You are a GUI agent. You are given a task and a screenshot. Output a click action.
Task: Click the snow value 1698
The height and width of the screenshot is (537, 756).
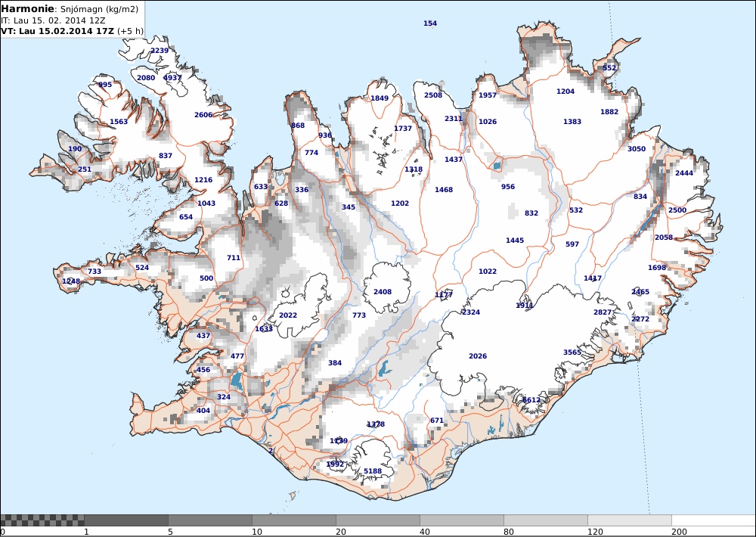[657, 267]
